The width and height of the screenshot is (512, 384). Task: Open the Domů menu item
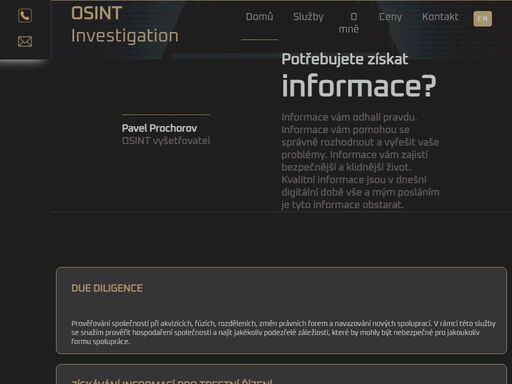[x=259, y=17]
